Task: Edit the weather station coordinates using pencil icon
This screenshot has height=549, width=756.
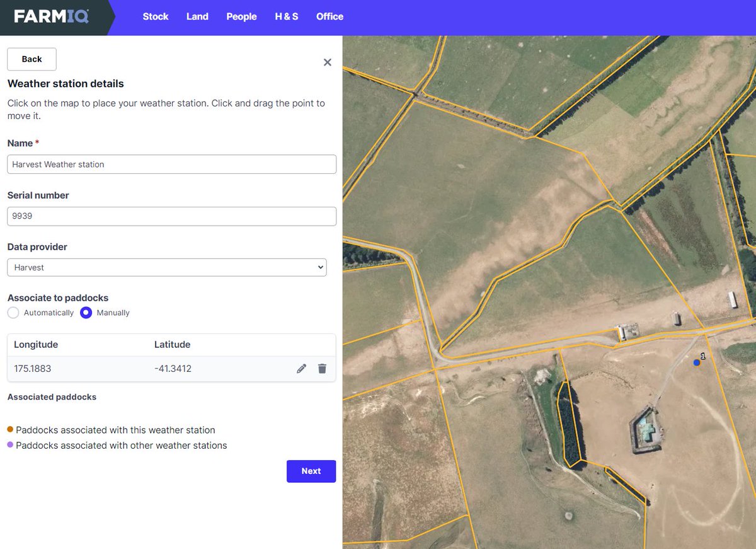Action: [301, 368]
